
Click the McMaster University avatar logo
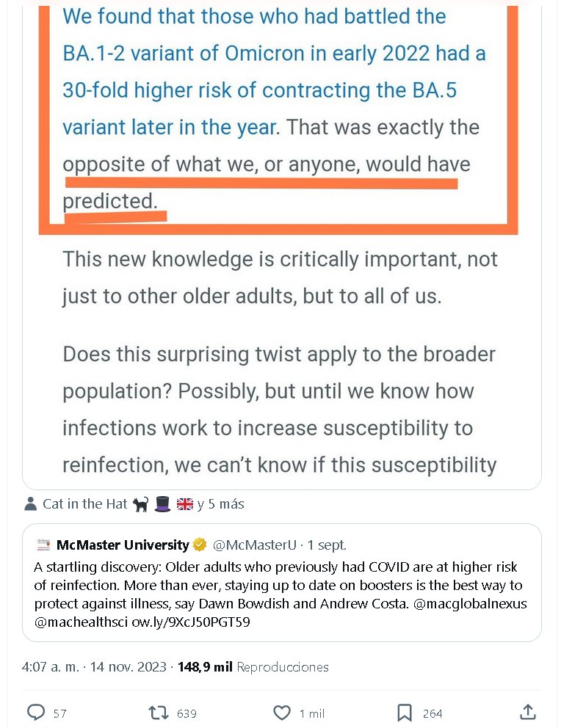point(43,545)
